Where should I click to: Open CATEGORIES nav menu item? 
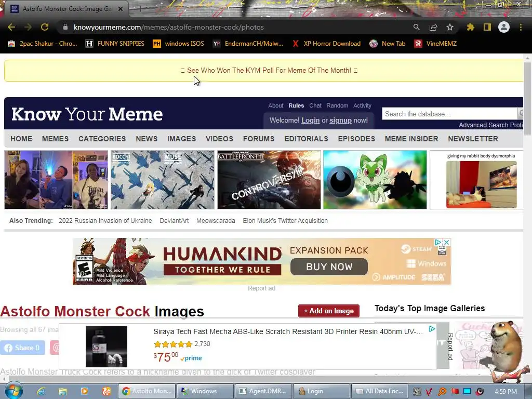pos(102,139)
